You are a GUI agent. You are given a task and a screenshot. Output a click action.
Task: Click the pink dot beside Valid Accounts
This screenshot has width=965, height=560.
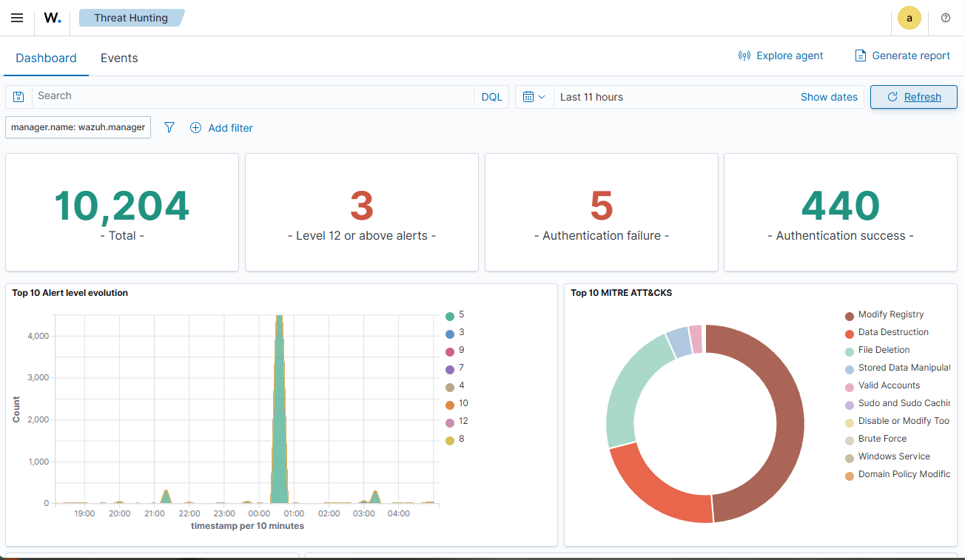tap(850, 385)
